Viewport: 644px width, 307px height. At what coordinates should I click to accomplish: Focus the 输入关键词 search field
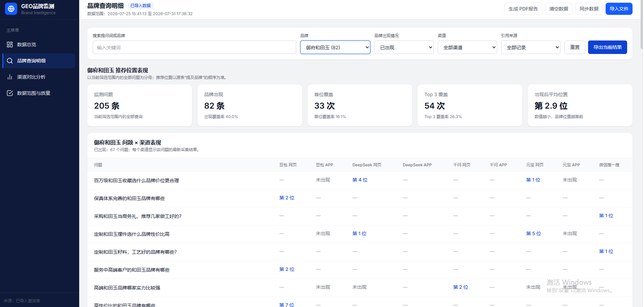coord(194,47)
